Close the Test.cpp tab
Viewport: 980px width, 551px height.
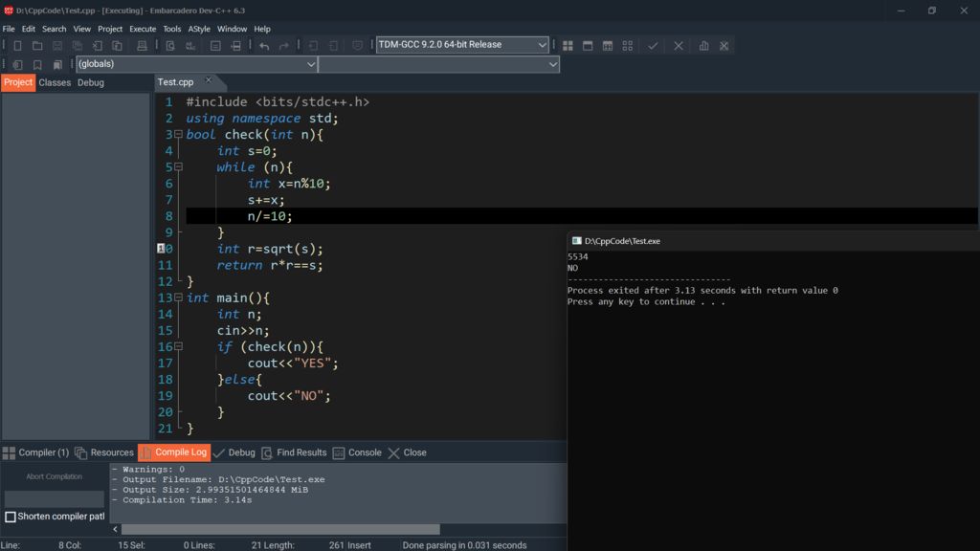208,80
